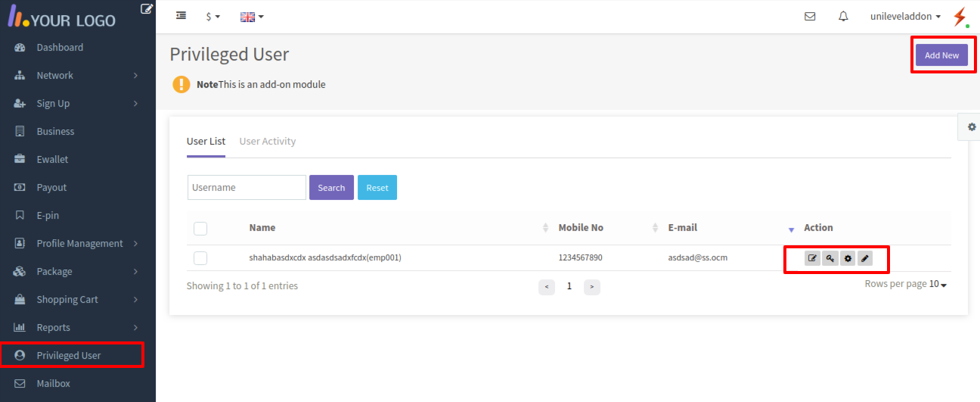Viewport: 980px width, 402px height.
Task: Switch to the User Activity tab
Action: pyautogui.click(x=268, y=142)
